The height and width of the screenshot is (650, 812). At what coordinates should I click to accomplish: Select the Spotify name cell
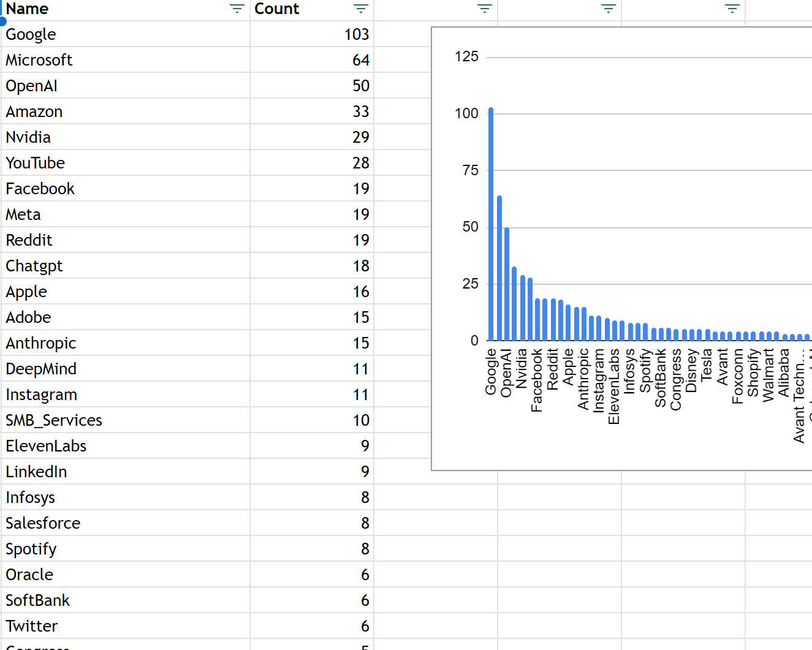coord(125,549)
